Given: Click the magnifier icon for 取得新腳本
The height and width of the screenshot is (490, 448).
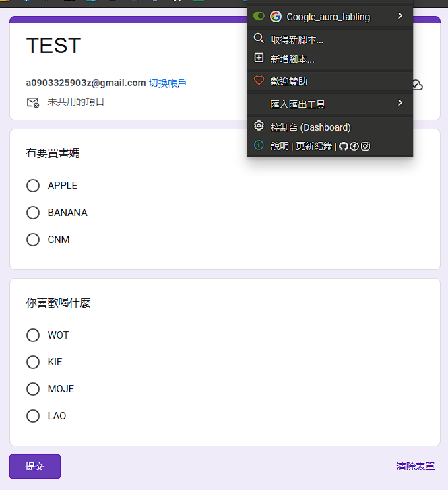Looking at the screenshot, I should coord(259,39).
